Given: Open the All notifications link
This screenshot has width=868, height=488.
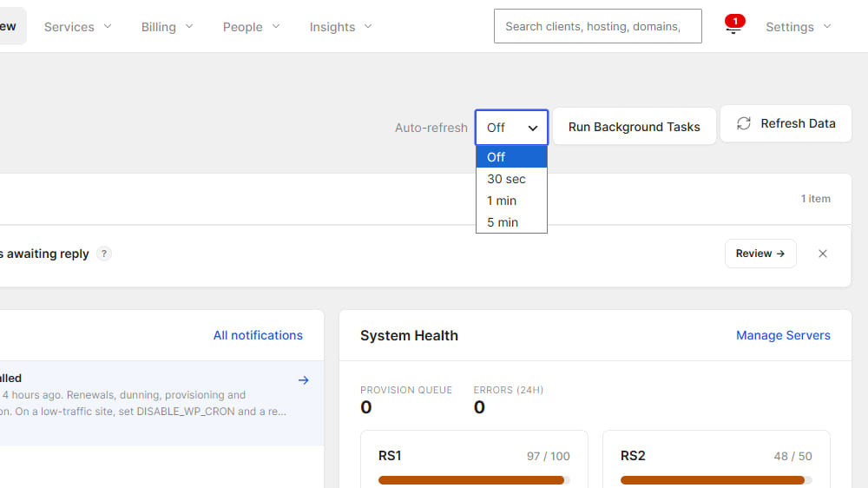Looking at the screenshot, I should click(x=258, y=335).
